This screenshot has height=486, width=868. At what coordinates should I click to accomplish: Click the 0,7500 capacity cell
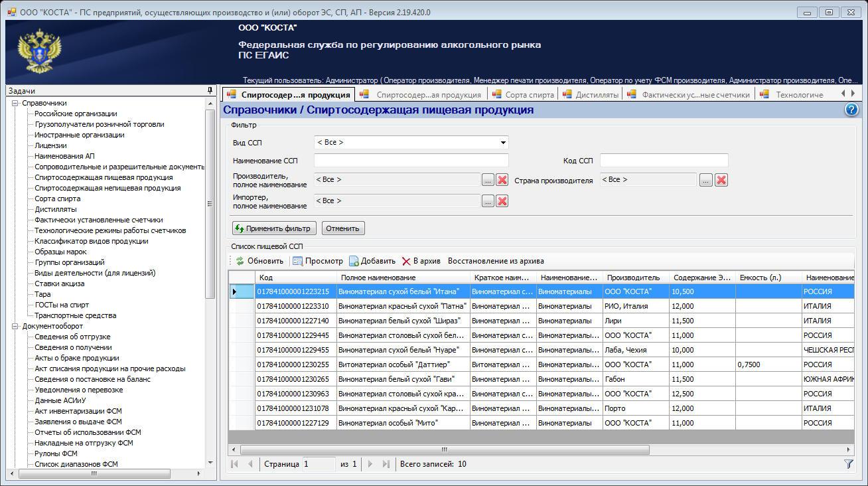click(768, 364)
